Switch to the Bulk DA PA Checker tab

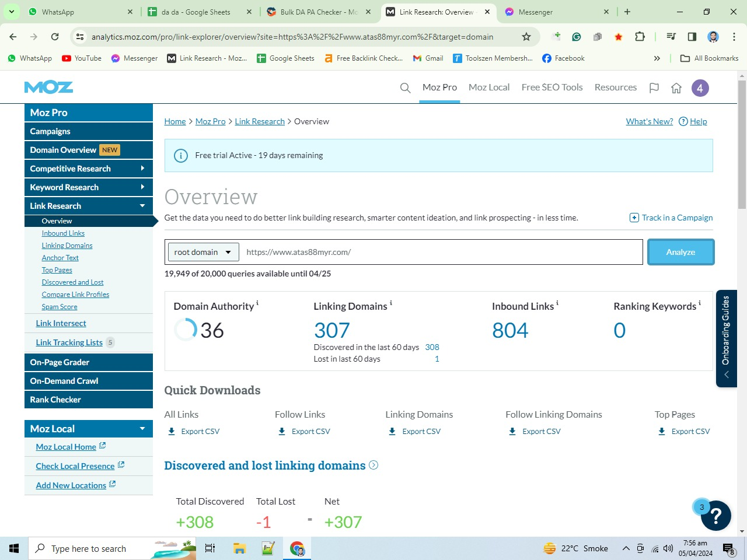coord(319,12)
